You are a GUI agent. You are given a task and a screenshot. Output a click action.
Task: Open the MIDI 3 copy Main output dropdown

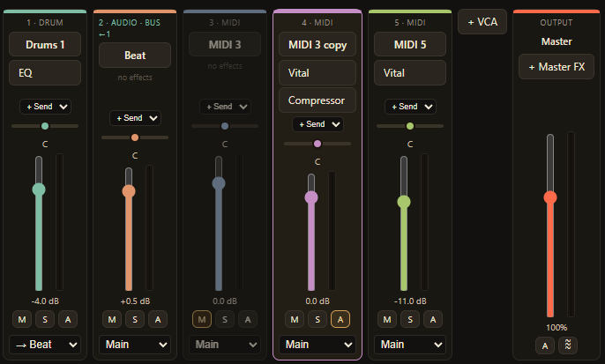[x=317, y=345]
